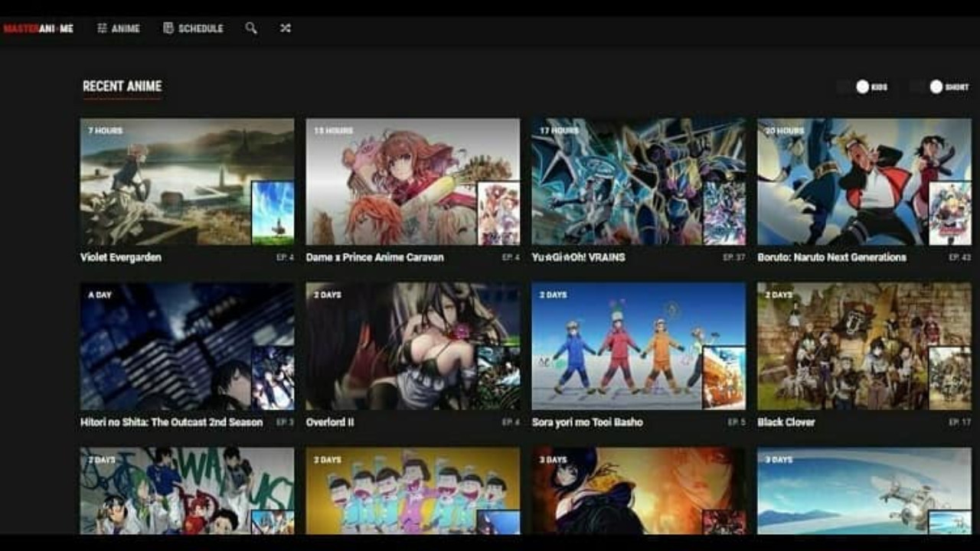
Task: Click Boruto: Naruto Next Generations title
Action: point(832,257)
